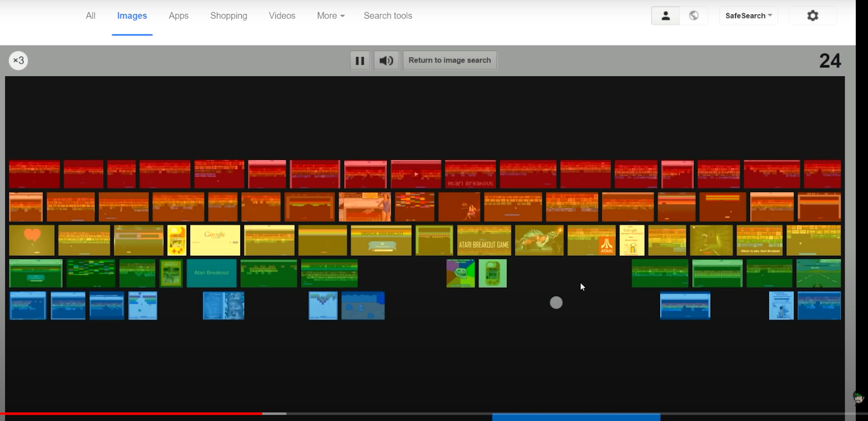Click Return to image search button

(450, 61)
